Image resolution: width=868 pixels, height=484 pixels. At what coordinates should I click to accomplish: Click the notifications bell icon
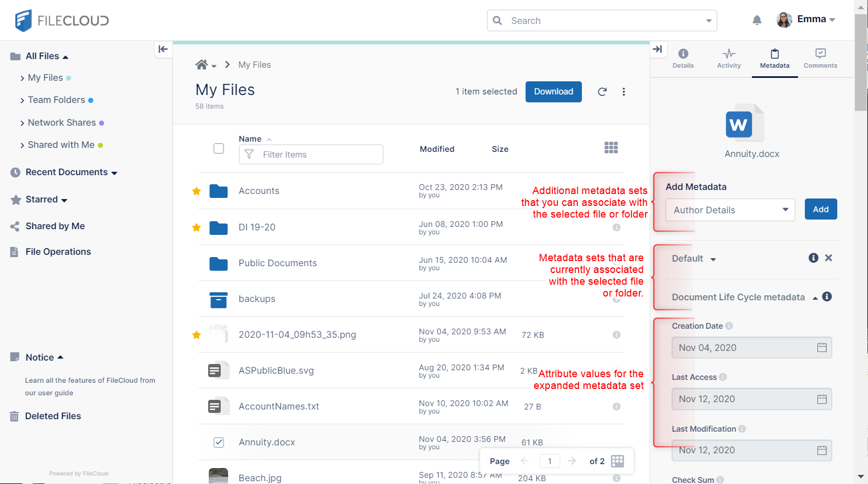[x=757, y=20]
